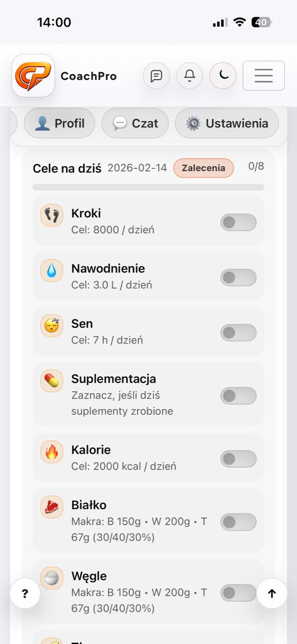Go to the Ustawienia tab
Image resolution: width=297 pixels, height=644 pixels.
tap(227, 123)
